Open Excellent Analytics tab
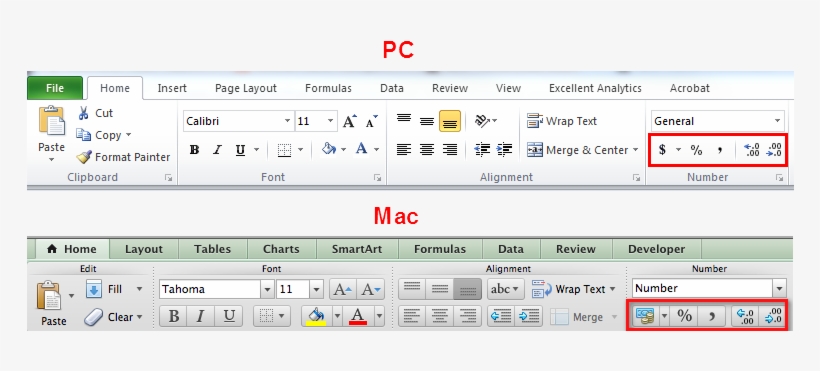The image size is (820, 371). tap(595, 88)
